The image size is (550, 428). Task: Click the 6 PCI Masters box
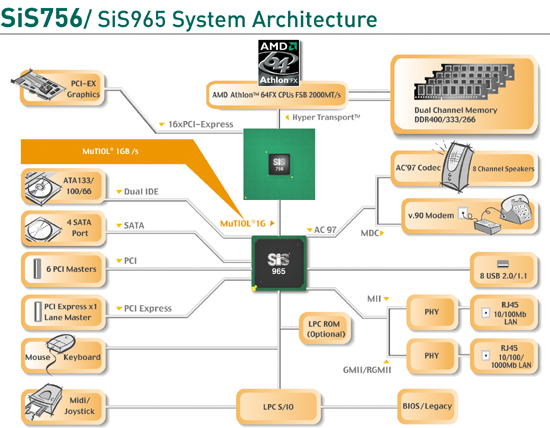click(x=63, y=269)
